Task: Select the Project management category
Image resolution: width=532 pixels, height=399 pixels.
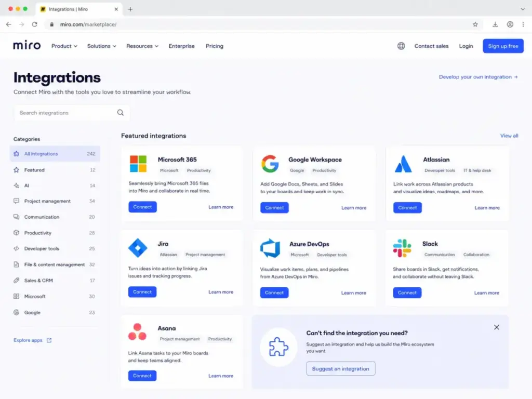Action: coord(55,201)
